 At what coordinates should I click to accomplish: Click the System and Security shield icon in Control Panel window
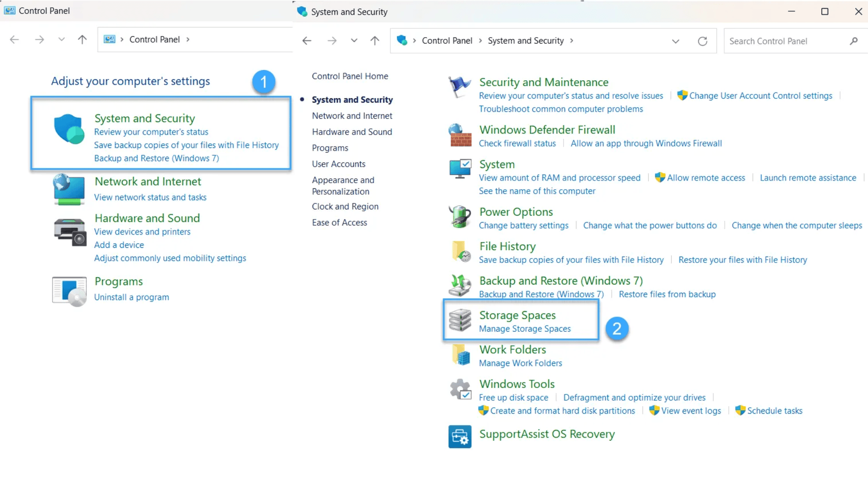(69, 129)
